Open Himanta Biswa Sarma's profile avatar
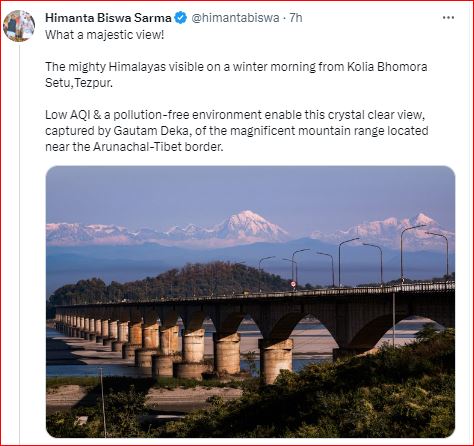This screenshot has height=446, width=474. pyautogui.click(x=19, y=26)
